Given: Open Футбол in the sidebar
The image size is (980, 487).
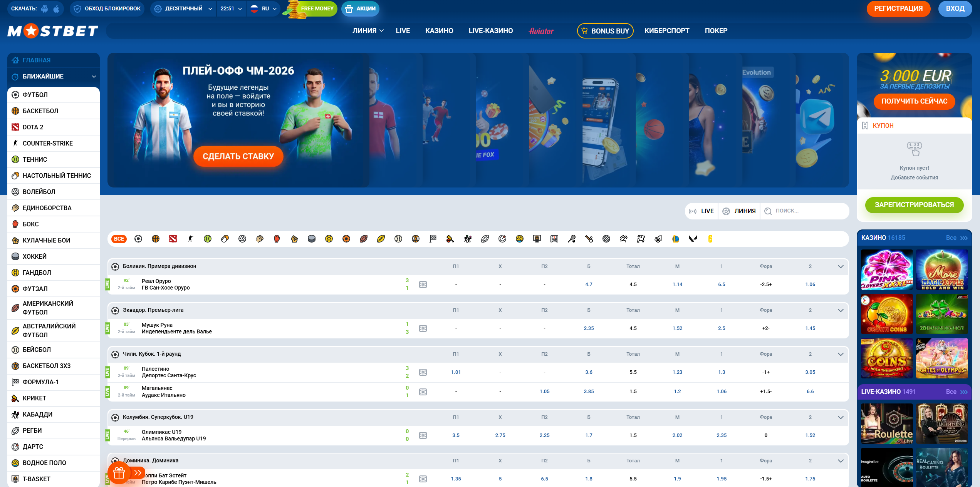Looking at the screenshot, I should click(54, 95).
